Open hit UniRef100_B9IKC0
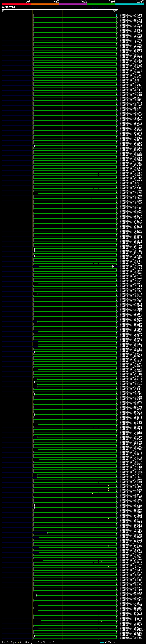146x644 pixels. [131, 263]
